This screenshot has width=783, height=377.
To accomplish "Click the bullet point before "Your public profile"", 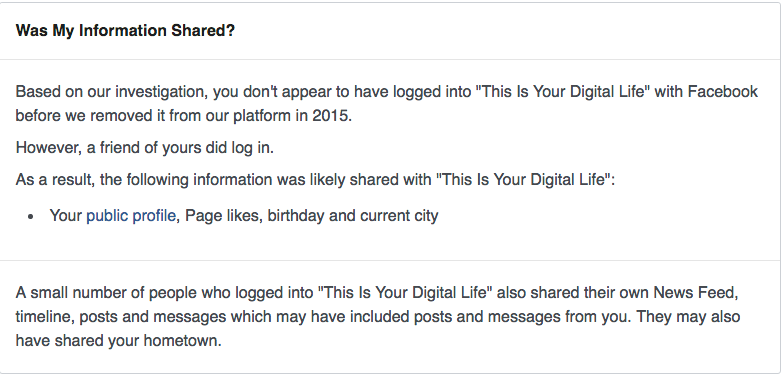I will pos(31,217).
